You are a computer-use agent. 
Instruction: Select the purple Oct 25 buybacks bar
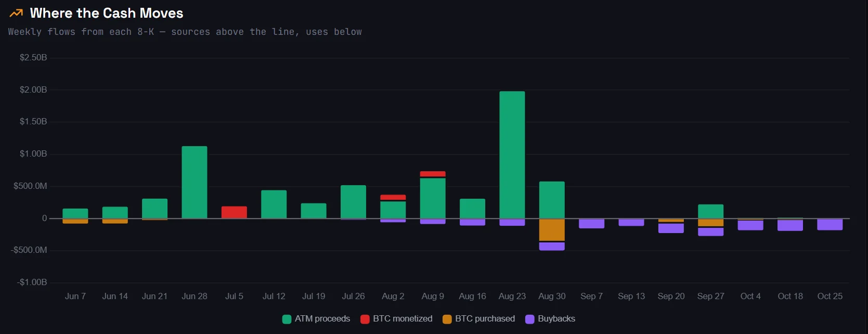point(830,225)
